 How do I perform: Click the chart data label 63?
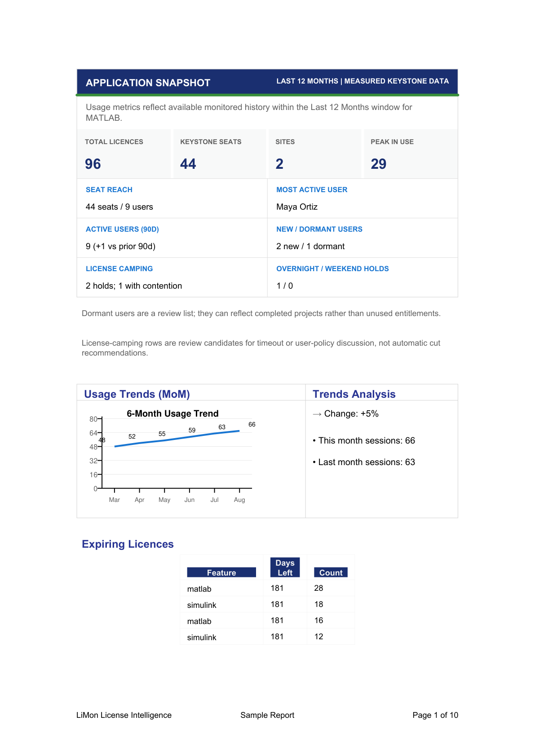pyautogui.click(x=222, y=427)
